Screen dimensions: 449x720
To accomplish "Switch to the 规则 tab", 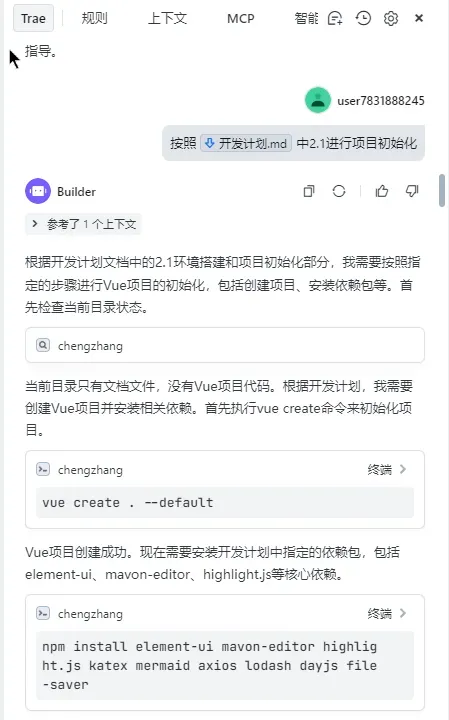I will pyautogui.click(x=94, y=18).
